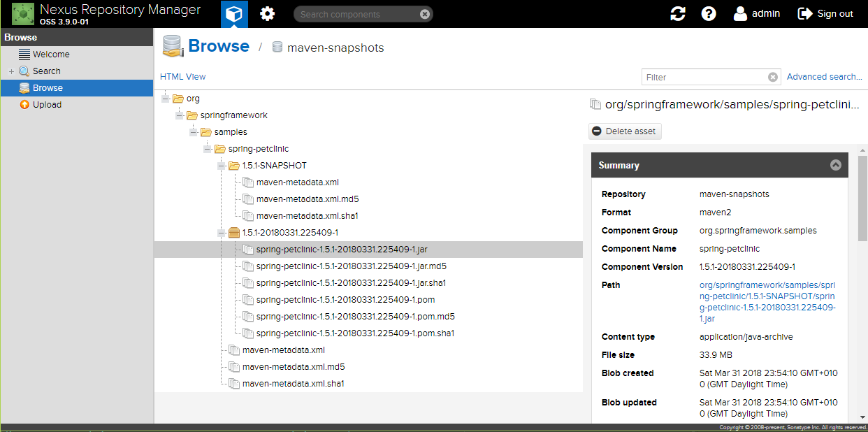Click the Nexus Repository Manager logo

(23, 14)
